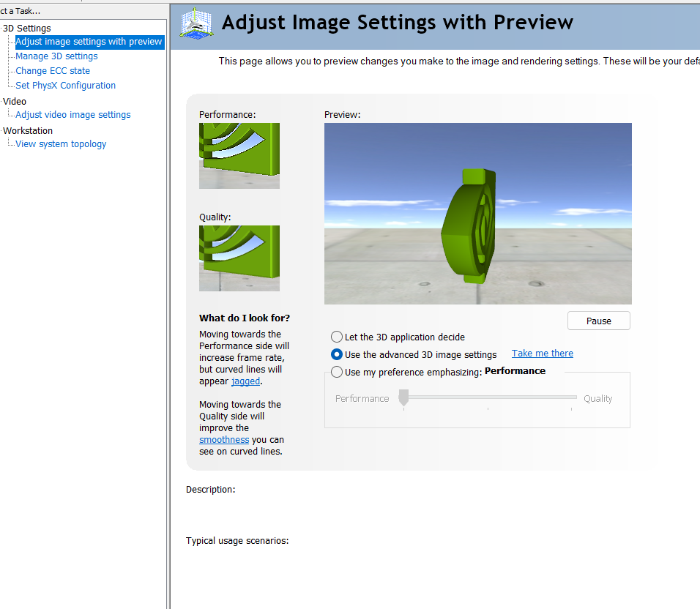Collapse the Workstation category node

click(x=27, y=131)
